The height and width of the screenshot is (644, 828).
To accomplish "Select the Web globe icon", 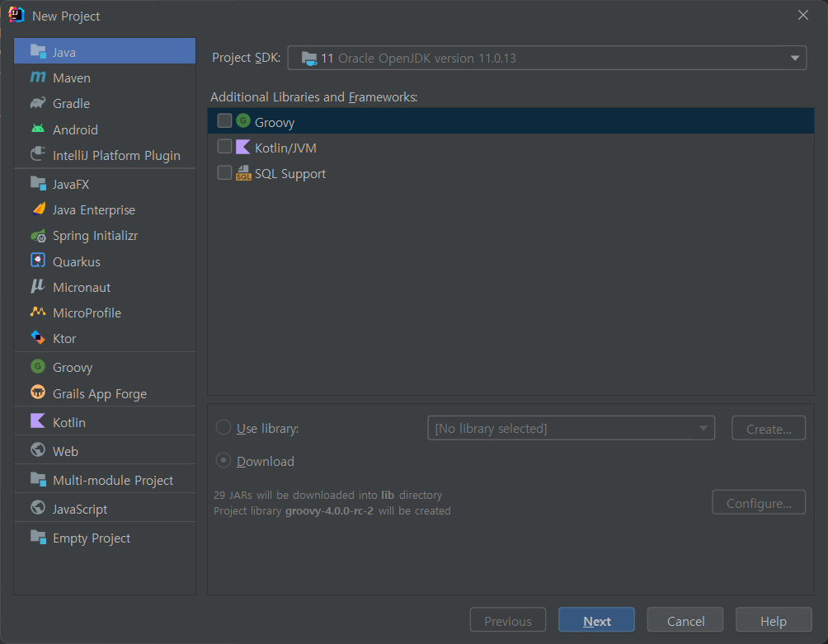I will (x=38, y=450).
